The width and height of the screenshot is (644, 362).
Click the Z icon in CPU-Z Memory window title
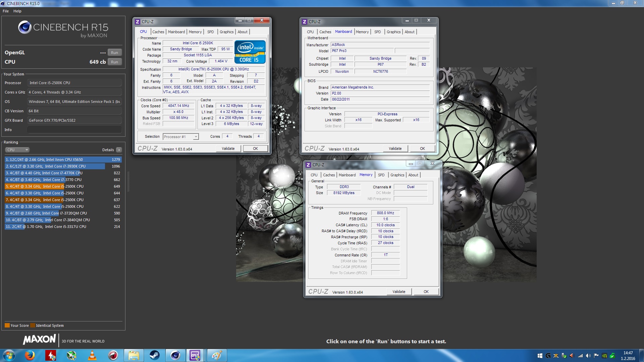[308, 165]
